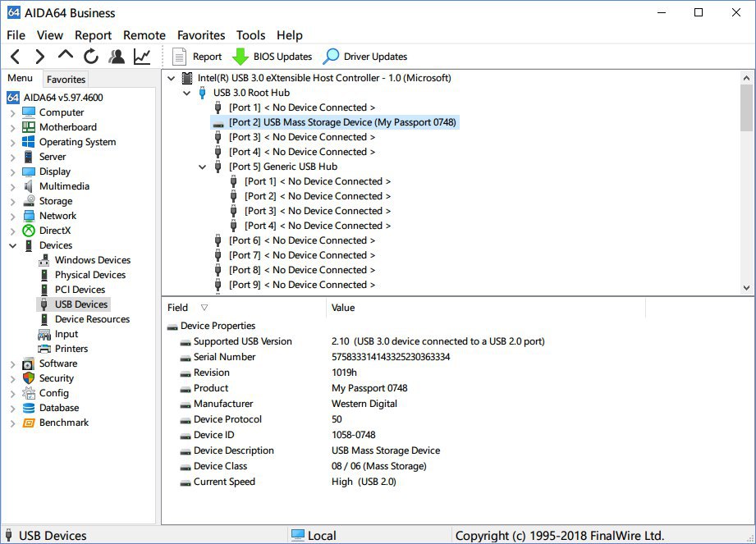Viewport: 756px width, 544px height.
Task: Expand the Multimedia tree node
Action: (x=13, y=187)
